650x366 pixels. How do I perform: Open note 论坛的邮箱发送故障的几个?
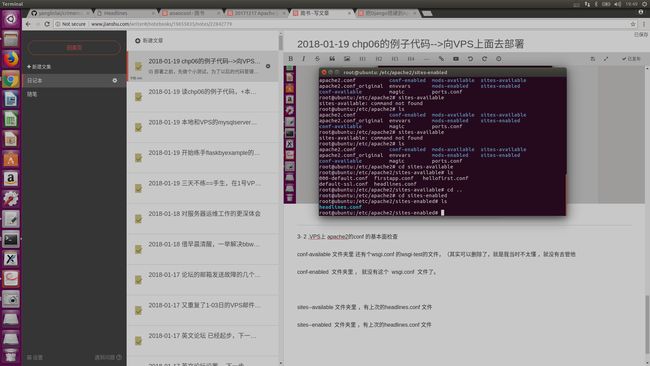pos(203,280)
